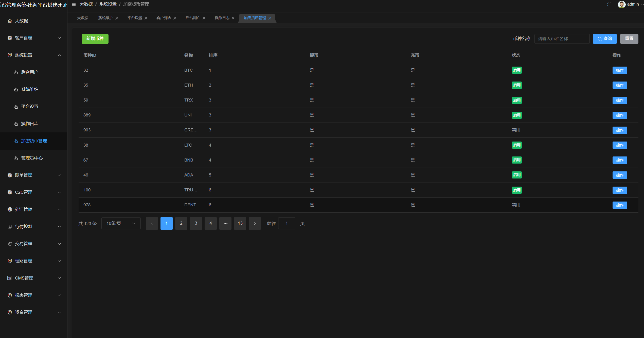Close the 操作日志 tab with its X
The height and width of the screenshot is (338, 644).
pos(233,18)
